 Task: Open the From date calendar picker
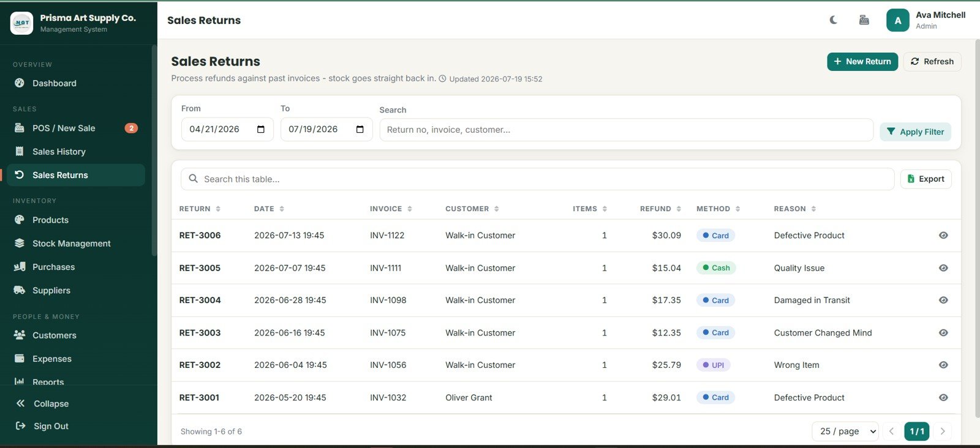click(x=261, y=129)
